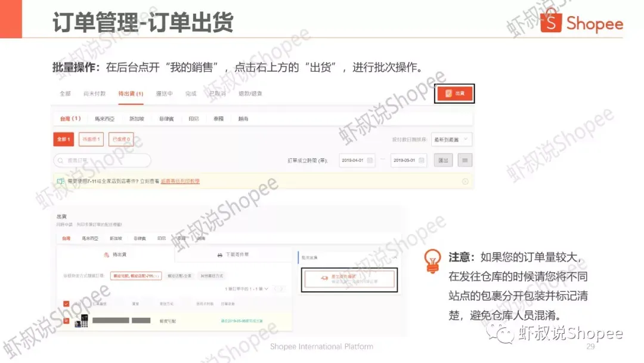Image resolution: width=644 pixels, height=363 pixels.
Task: Select 印尼 site tab in order list
Action: [x=193, y=119]
